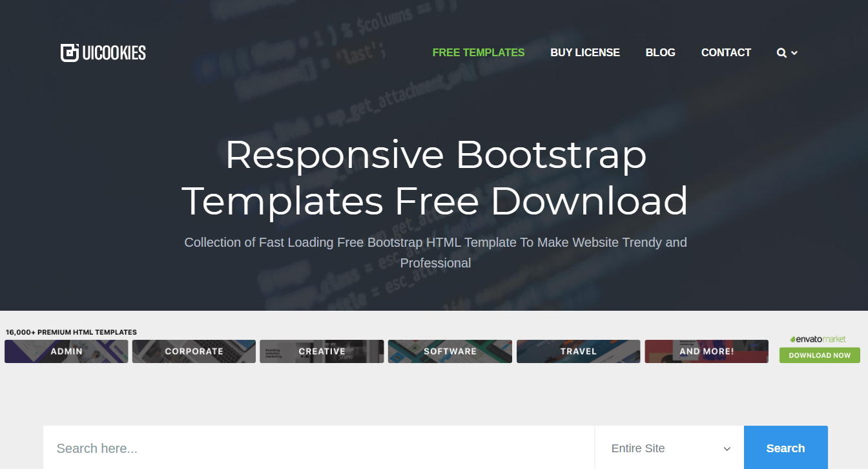Image resolution: width=868 pixels, height=469 pixels.
Task: Open the Free Templates menu item
Action: [x=479, y=53]
